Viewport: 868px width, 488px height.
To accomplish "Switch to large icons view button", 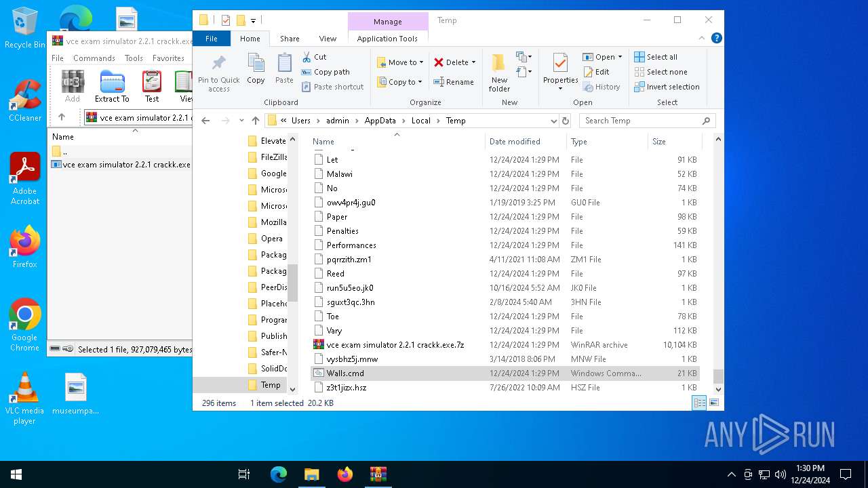I will 713,403.
